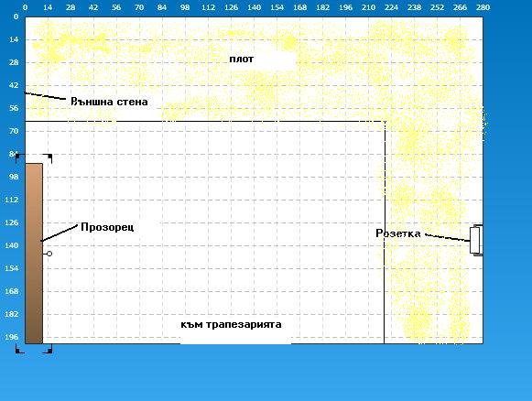Image resolution: width=532 pixels, height=401 pixels.
Task: Click the 196 mark on the left ruler
Action: [12, 337]
